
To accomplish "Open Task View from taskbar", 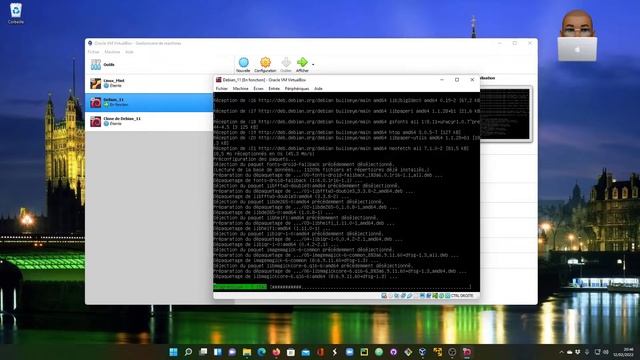I will tap(203, 352).
